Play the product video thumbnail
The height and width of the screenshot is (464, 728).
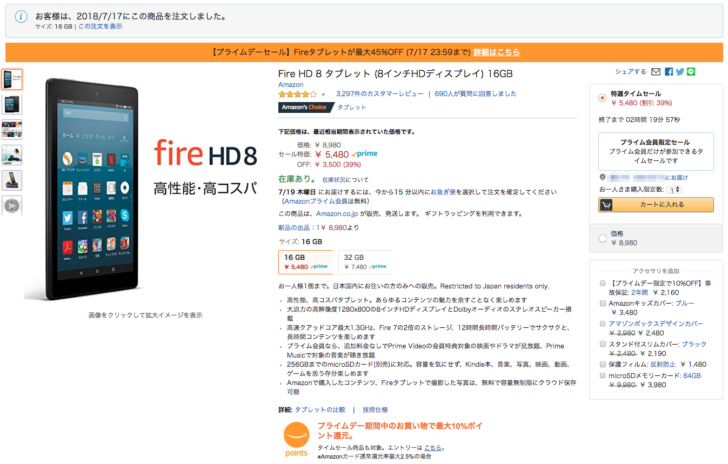click(x=12, y=205)
